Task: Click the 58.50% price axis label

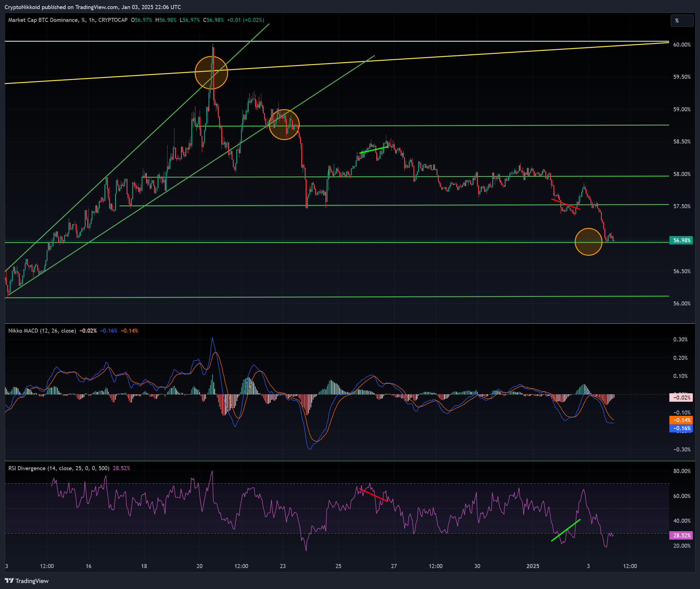Action: pyautogui.click(x=682, y=142)
